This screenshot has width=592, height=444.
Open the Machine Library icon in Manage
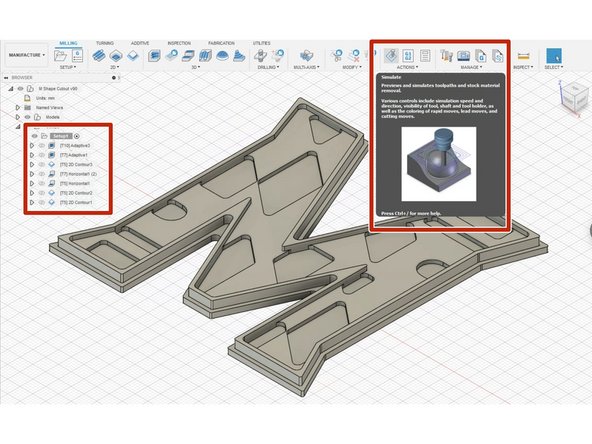[x=464, y=56]
